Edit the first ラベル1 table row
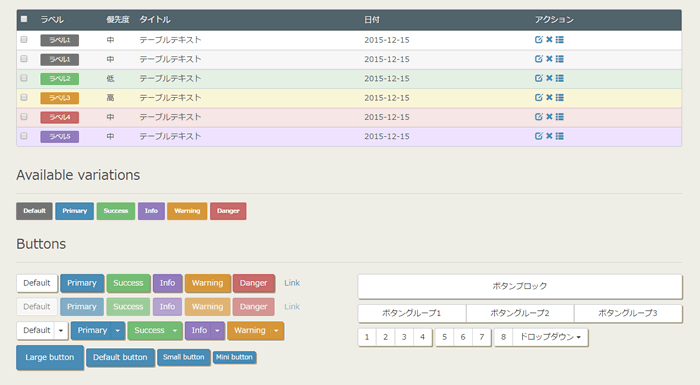 point(538,40)
